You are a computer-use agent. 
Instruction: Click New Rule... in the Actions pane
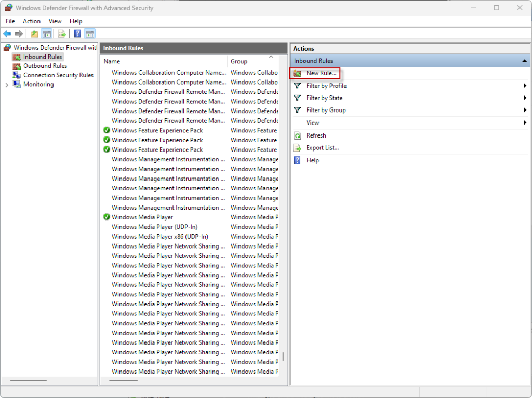(321, 73)
